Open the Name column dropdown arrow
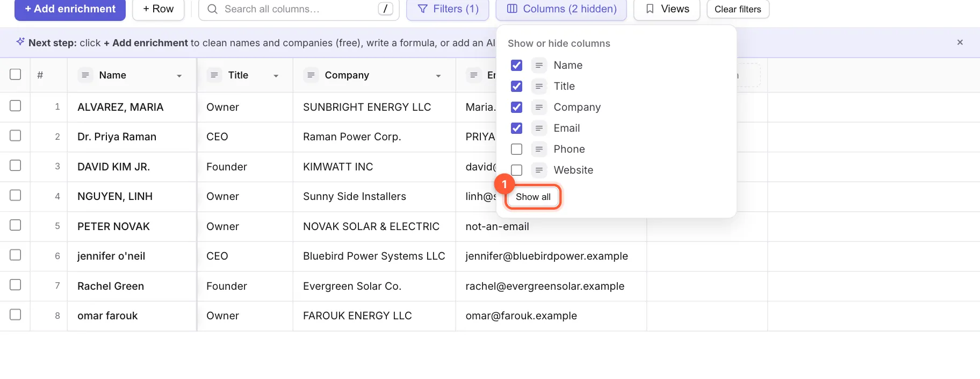The height and width of the screenshot is (379, 980). pos(179,76)
